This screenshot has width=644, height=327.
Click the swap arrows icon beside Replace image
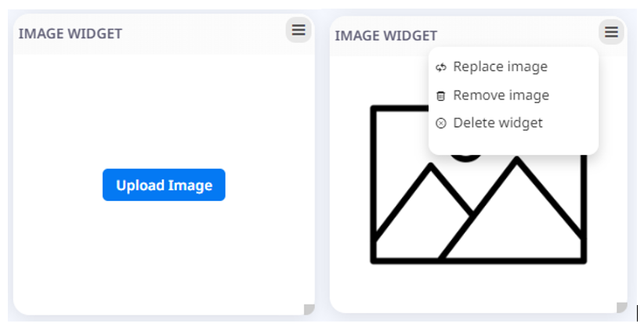[441, 67]
